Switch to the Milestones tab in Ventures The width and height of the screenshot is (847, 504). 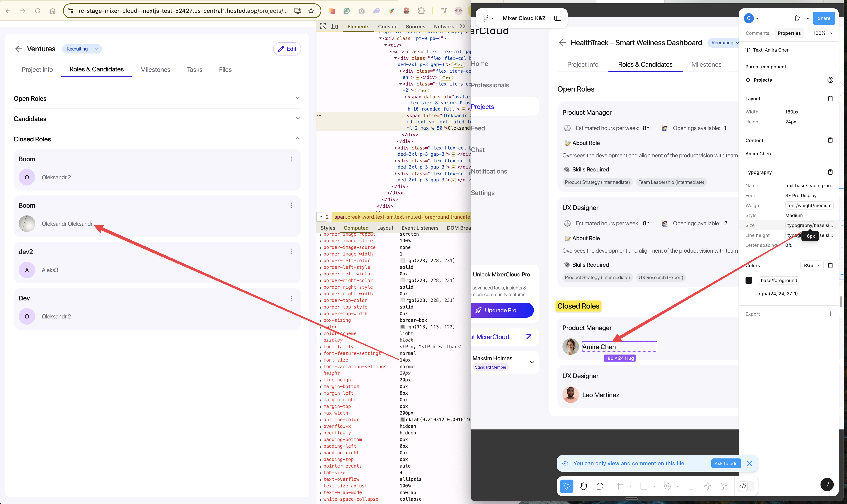(x=155, y=70)
